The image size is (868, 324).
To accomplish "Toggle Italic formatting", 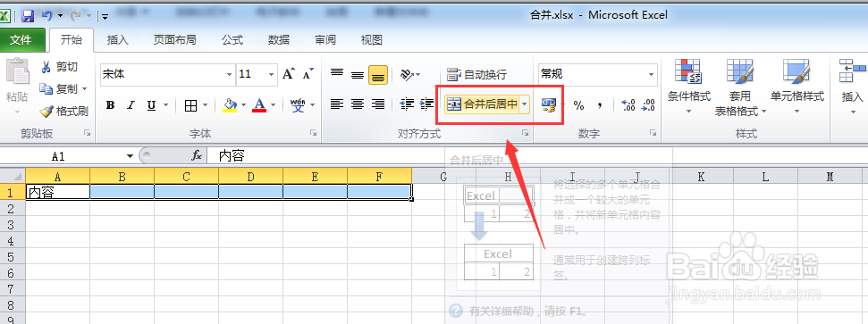I will 131,105.
